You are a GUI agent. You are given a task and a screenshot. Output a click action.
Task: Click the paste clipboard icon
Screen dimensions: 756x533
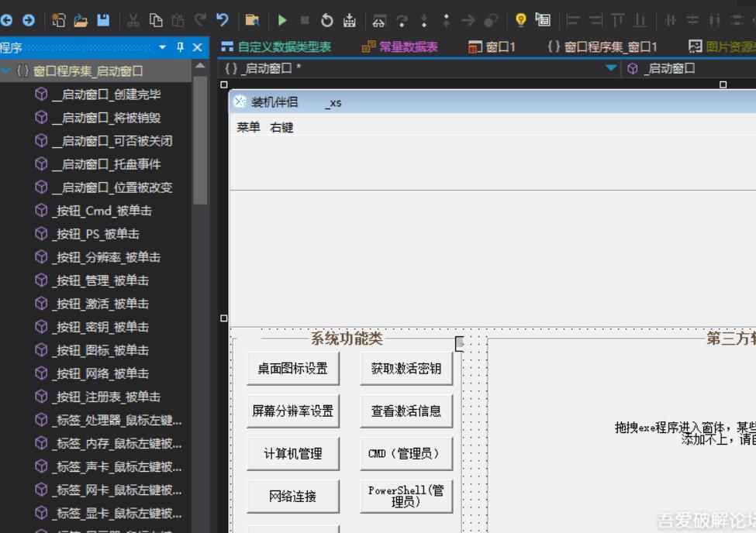coord(178,20)
